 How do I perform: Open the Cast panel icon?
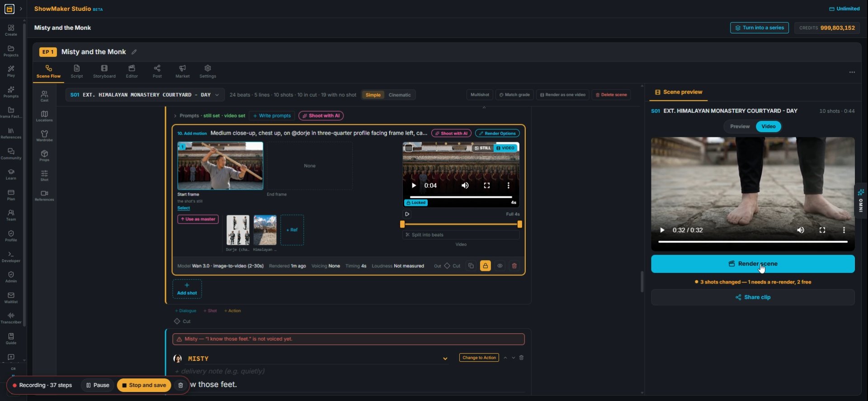44,96
